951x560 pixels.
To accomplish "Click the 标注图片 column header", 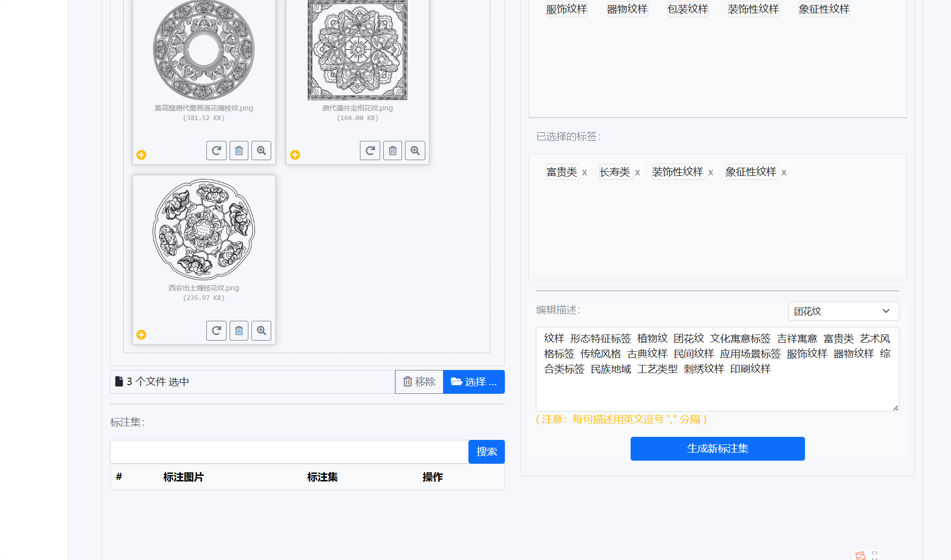I will [x=184, y=477].
